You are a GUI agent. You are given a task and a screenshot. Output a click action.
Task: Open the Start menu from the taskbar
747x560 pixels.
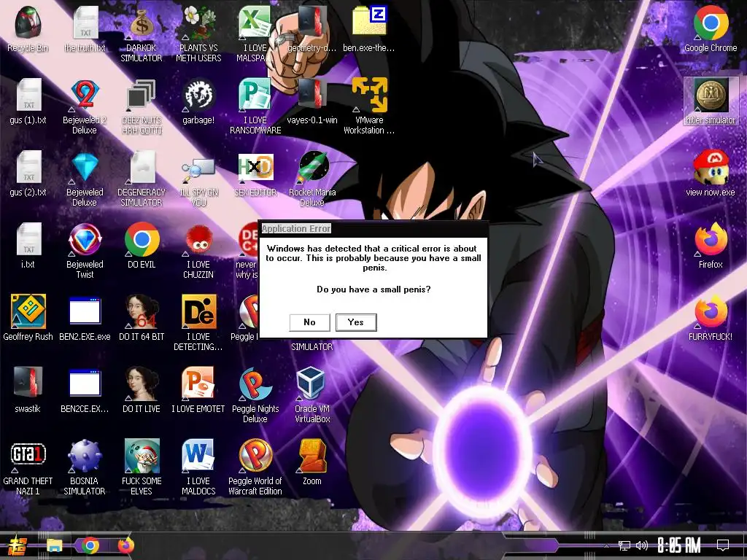click(17, 545)
